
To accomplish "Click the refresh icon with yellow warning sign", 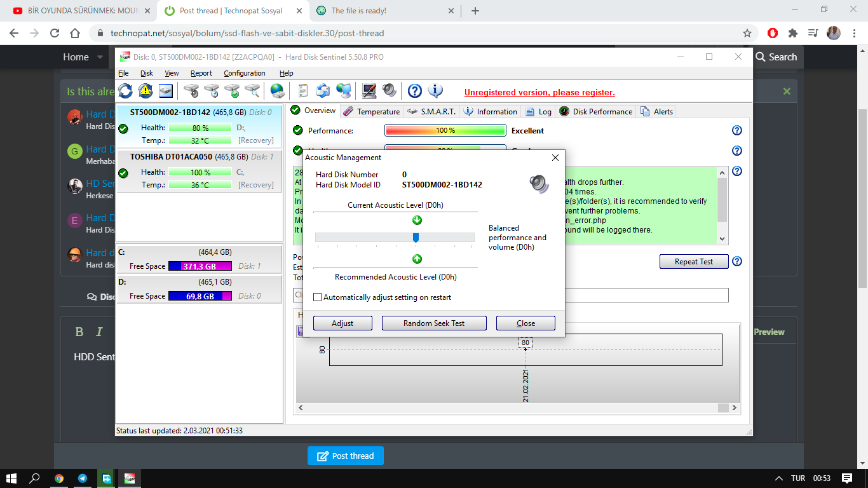I will click(146, 91).
